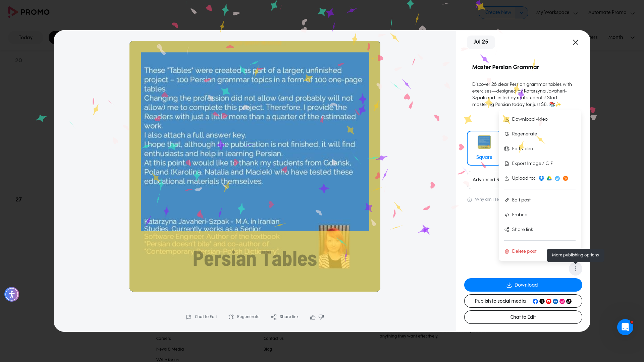The height and width of the screenshot is (362, 644).
Task: Click the Instagram publish icon
Action: point(562,301)
